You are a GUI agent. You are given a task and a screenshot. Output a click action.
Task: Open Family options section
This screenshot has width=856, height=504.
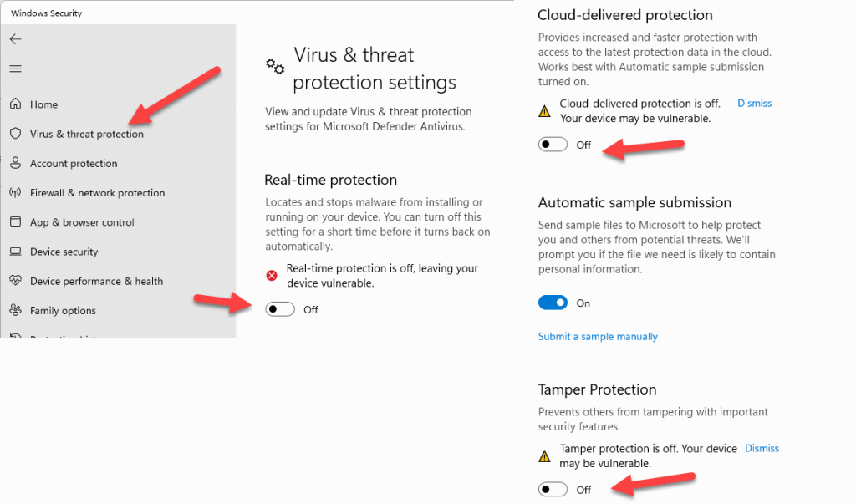[x=63, y=310]
